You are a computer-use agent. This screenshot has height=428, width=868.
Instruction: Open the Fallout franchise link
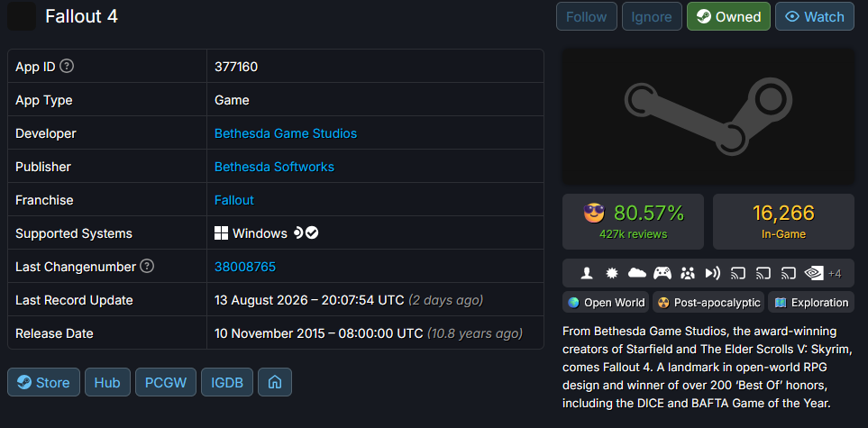click(x=234, y=200)
